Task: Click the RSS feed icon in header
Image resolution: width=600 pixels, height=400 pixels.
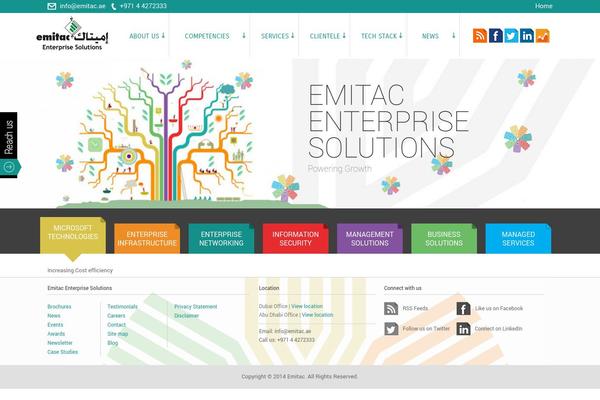Action: click(480, 36)
